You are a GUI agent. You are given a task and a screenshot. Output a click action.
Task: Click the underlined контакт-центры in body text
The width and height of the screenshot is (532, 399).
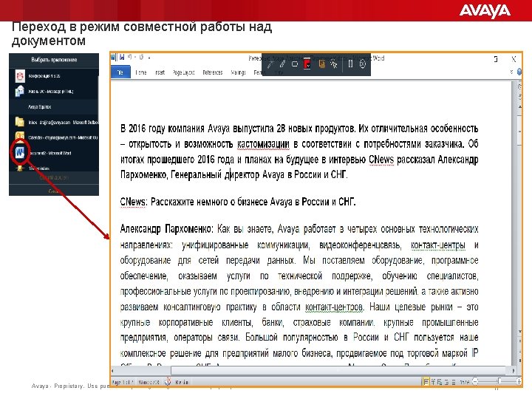click(x=437, y=245)
